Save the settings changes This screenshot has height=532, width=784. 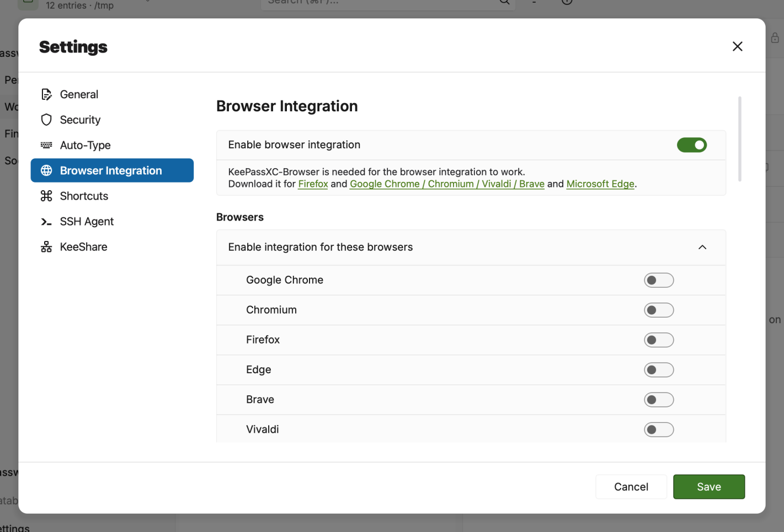(709, 487)
